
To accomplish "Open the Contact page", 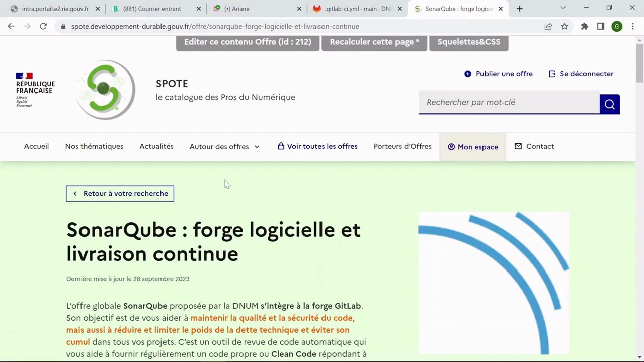I will click(534, 146).
